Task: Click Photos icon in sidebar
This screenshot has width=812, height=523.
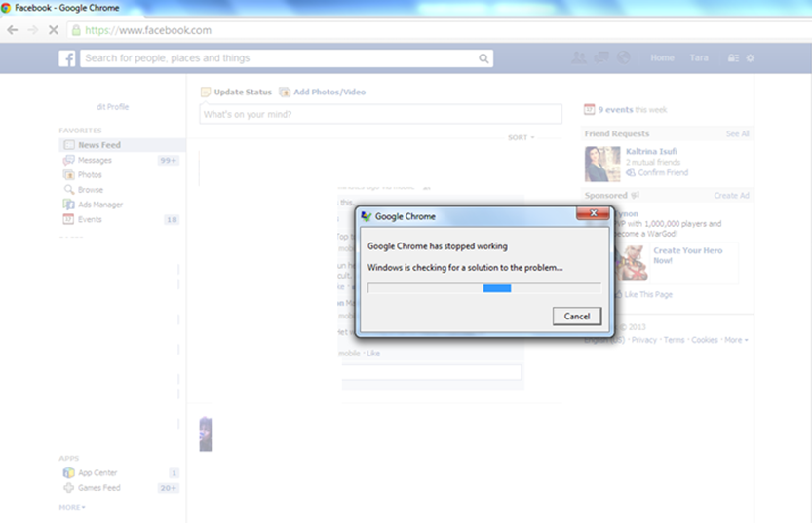Action: (69, 175)
